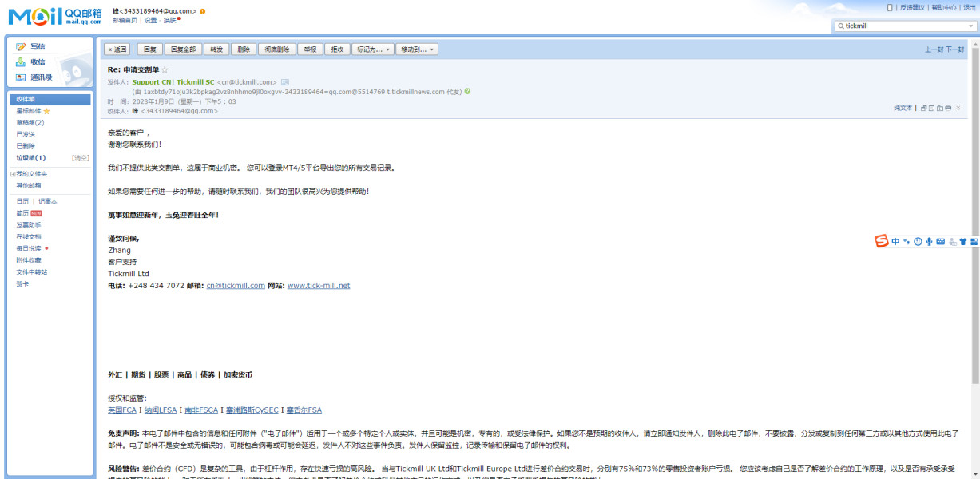
Task: Star this email next to the subject
Action: (x=165, y=70)
